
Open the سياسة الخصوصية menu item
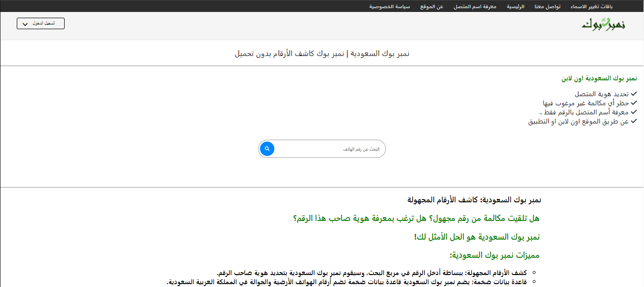389,6
